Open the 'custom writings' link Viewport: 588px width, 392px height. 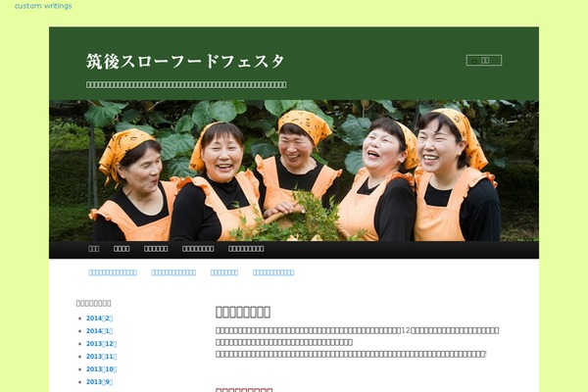point(43,6)
